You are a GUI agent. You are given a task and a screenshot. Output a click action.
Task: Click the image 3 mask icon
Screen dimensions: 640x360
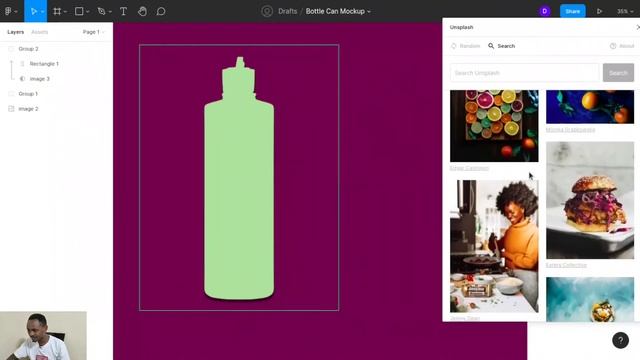tap(22, 79)
